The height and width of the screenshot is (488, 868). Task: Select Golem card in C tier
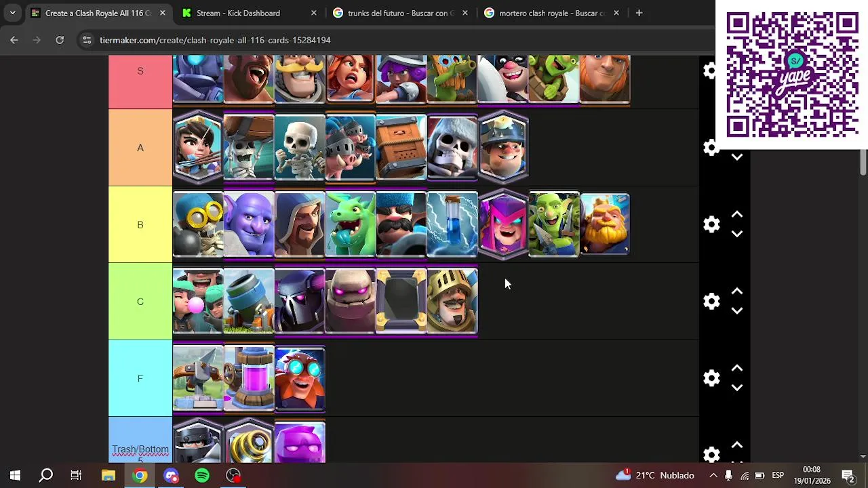pos(351,302)
